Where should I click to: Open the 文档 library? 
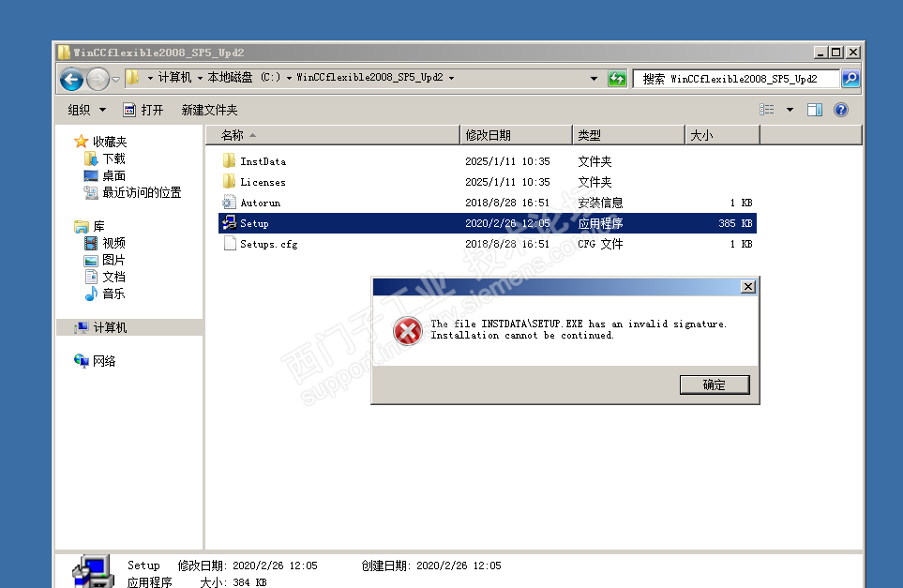[x=113, y=277]
